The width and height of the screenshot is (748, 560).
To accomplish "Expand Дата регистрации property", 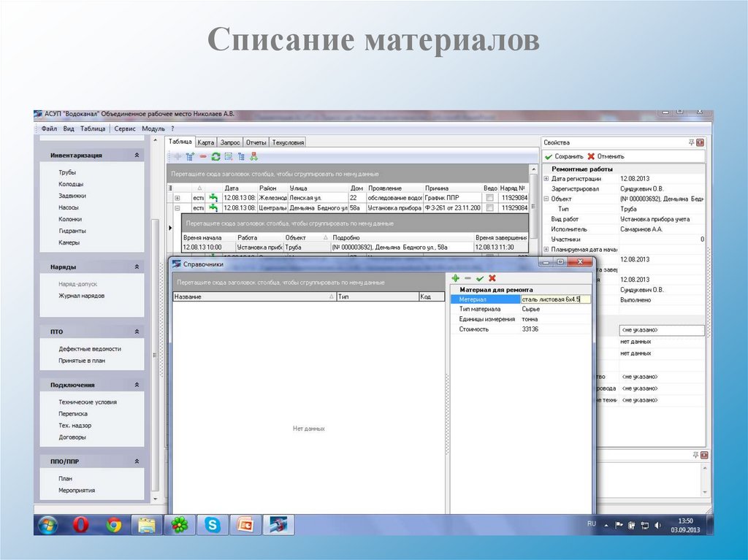I will pyautogui.click(x=546, y=178).
